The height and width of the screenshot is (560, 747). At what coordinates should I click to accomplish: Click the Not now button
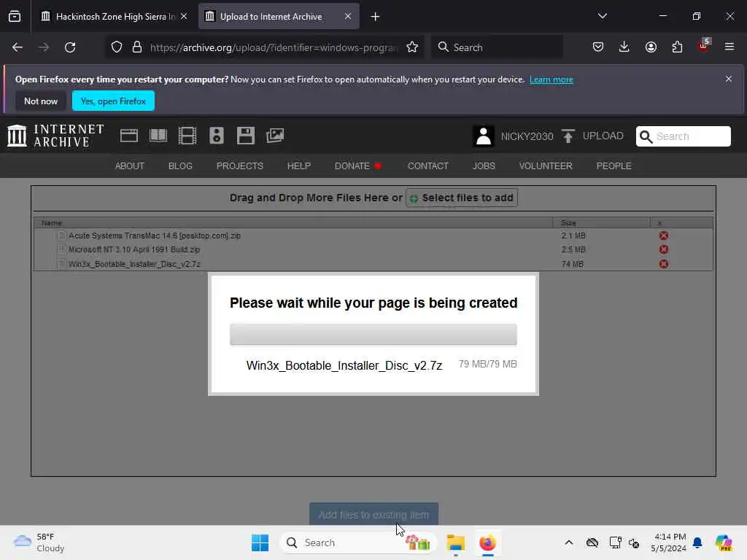pyautogui.click(x=41, y=101)
